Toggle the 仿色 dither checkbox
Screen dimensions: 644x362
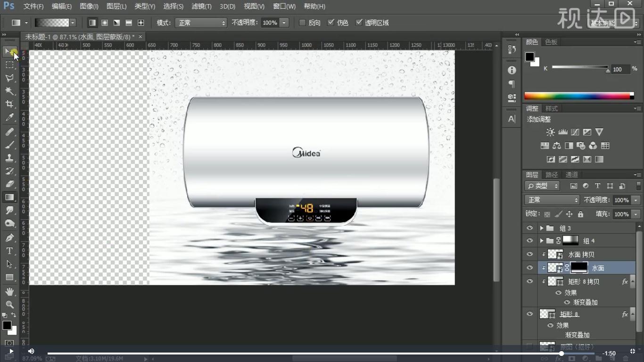pyautogui.click(x=331, y=23)
